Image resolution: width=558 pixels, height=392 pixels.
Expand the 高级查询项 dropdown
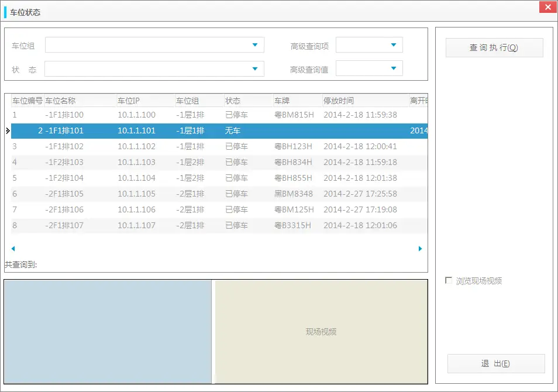(394, 44)
